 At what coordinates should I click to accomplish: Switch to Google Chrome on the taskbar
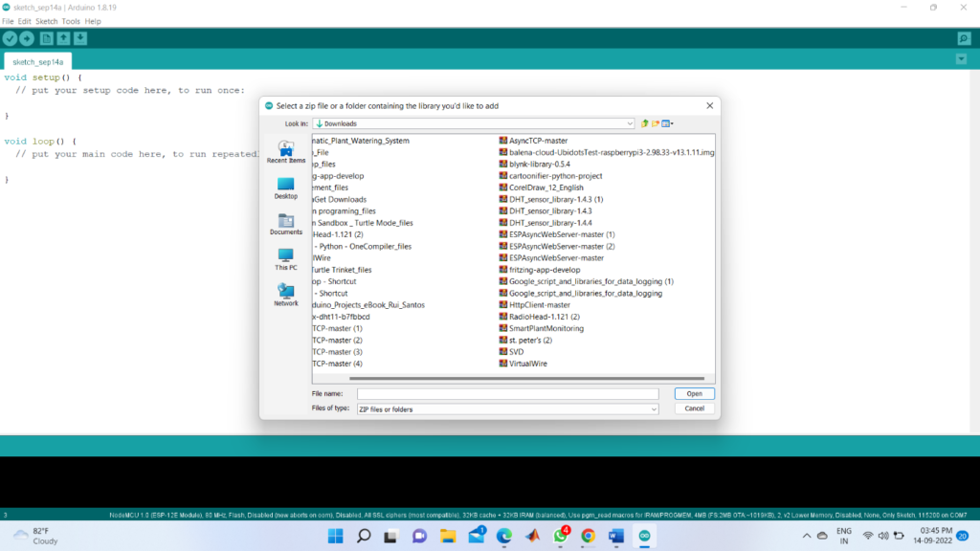(589, 536)
